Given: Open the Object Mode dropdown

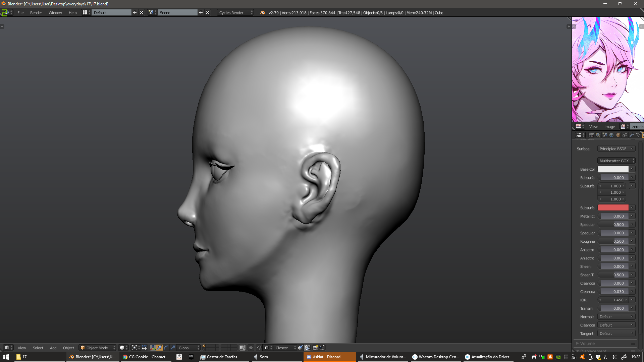Looking at the screenshot, I should (x=97, y=348).
